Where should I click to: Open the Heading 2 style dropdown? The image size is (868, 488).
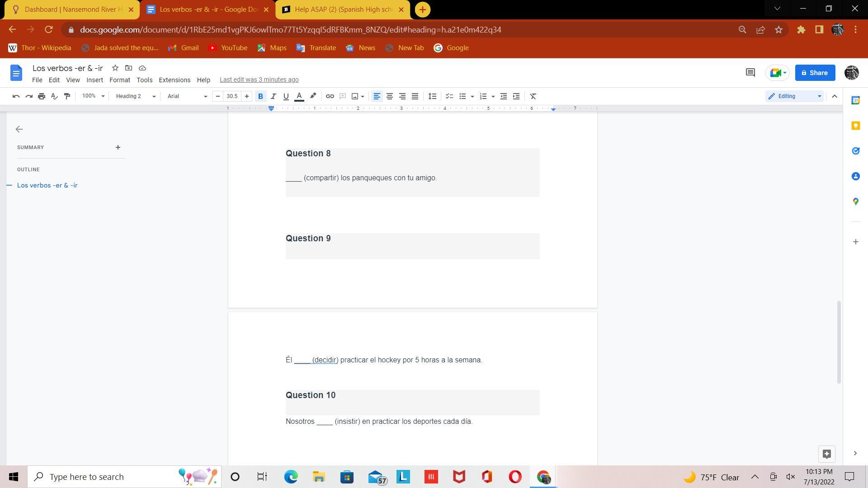(135, 96)
